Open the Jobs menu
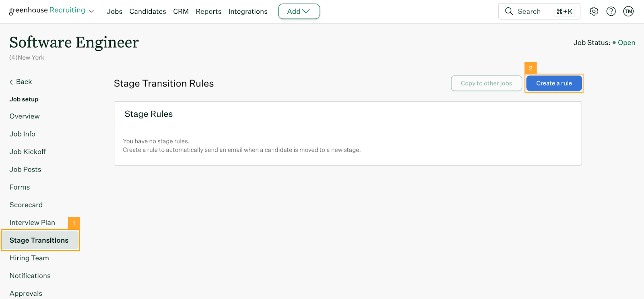Viewport: 644px width, 299px height. click(114, 11)
